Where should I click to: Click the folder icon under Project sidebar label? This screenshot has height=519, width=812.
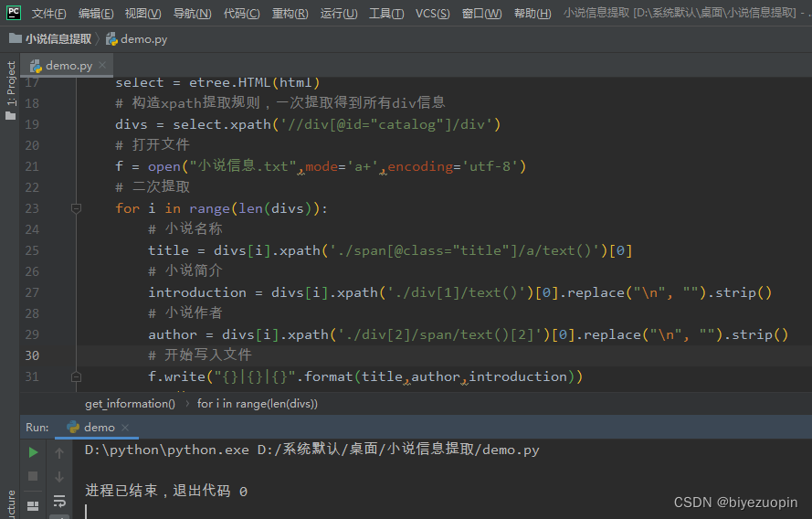[10, 116]
